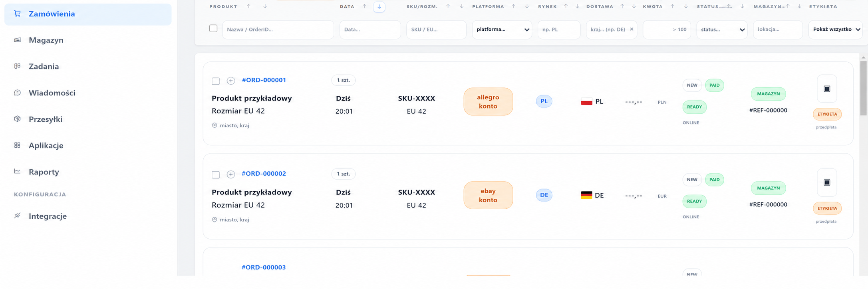Viewport: 868px width, 289px height.
Task: Click the scrollbar up arrow
Action: [864, 57]
